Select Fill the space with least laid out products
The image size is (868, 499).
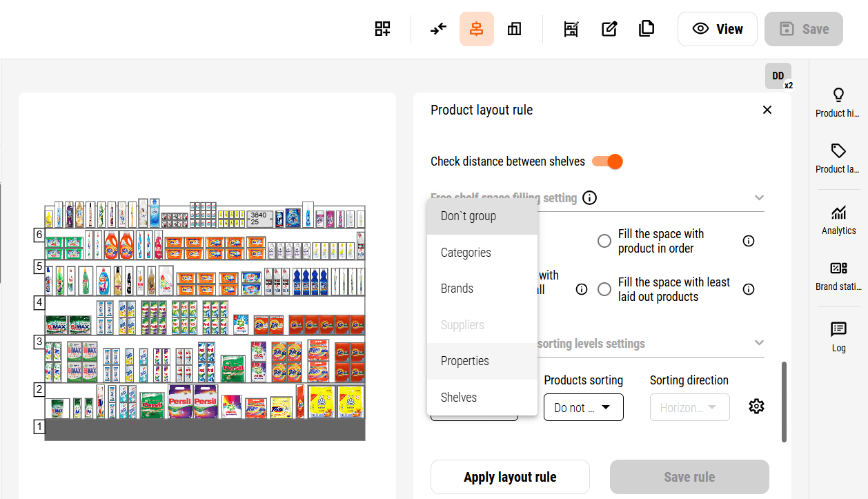604,289
